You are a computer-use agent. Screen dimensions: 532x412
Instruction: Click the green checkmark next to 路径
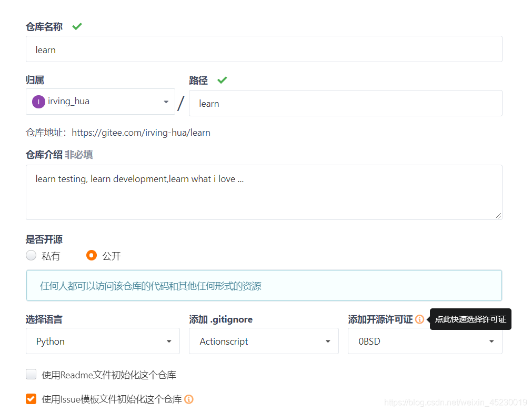coord(222,80)
